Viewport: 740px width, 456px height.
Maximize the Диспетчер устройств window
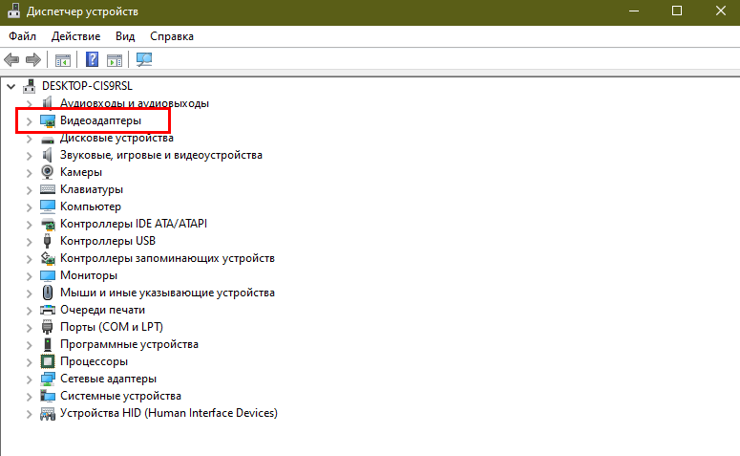click(x=677, y=11)
